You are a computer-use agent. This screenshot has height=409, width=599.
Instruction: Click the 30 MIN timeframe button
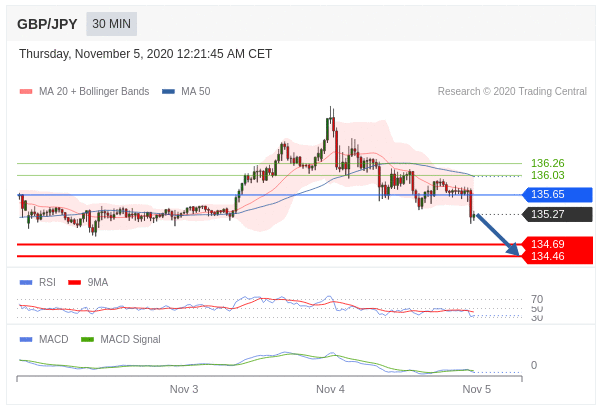(x=111, y=24)
